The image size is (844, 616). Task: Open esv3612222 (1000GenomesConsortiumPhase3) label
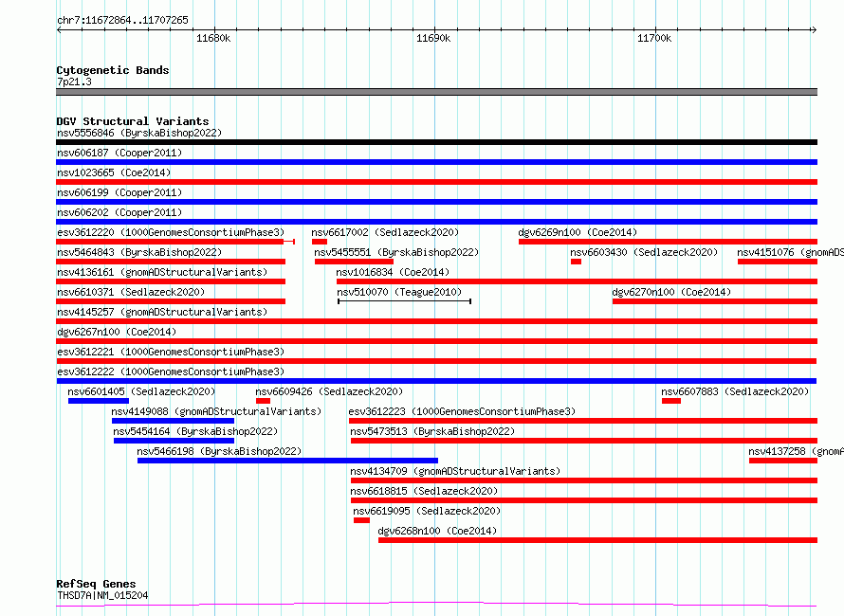click(x=171, y=371)
